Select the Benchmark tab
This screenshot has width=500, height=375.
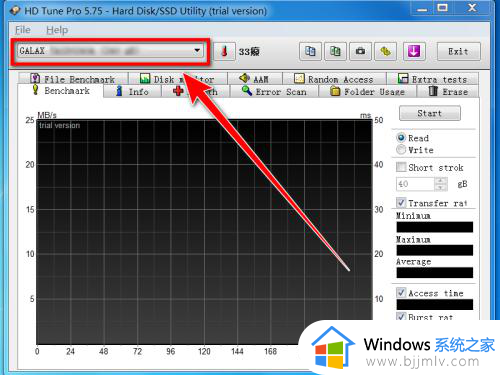coord(61,91)
